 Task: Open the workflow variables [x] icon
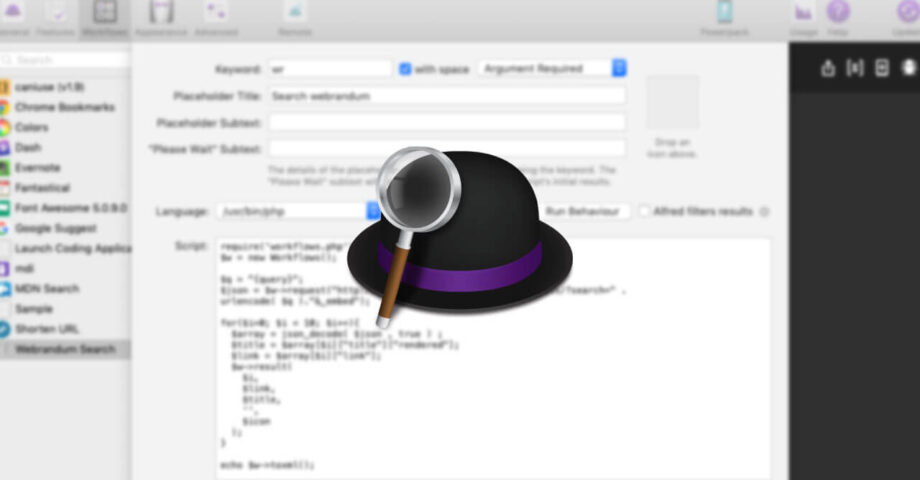(855, 68)
